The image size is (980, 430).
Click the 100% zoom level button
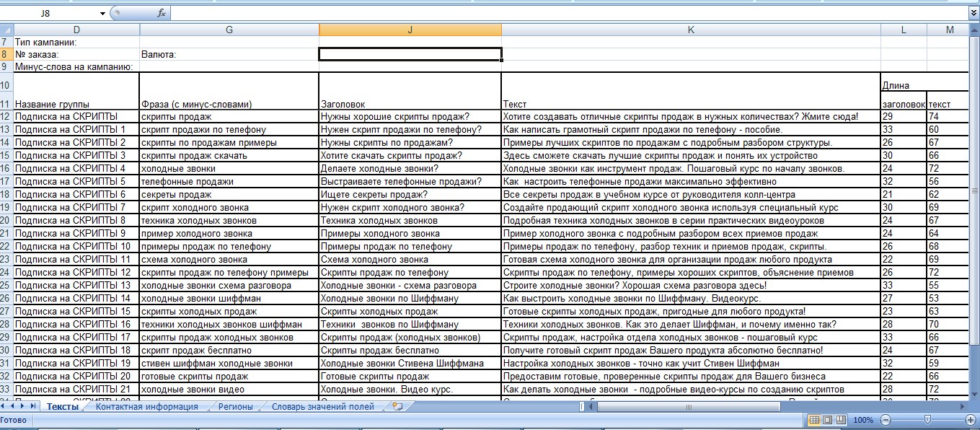point(863,420)
